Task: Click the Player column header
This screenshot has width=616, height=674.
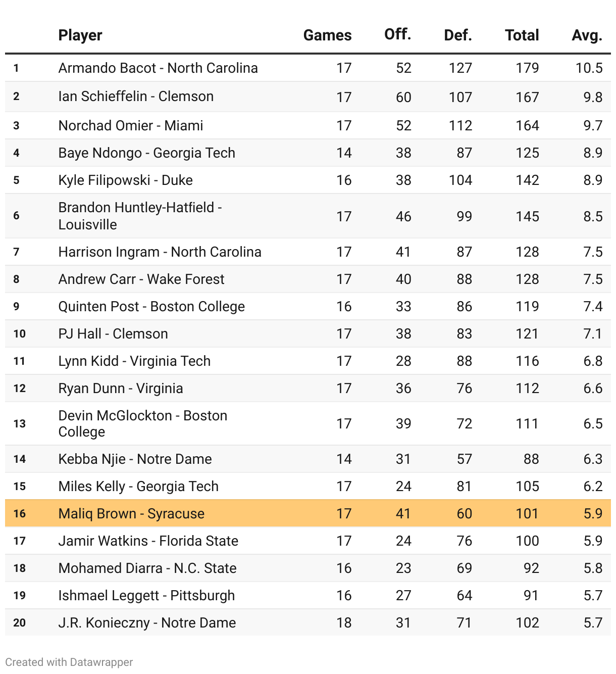Action: coord(80,35)
